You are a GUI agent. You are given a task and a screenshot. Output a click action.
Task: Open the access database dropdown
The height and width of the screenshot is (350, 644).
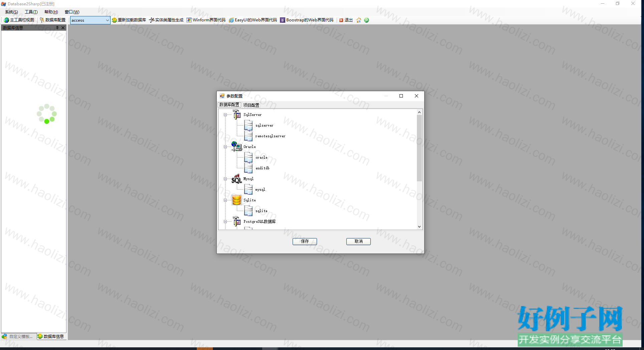pyautogui.click(x=107, y=20)
